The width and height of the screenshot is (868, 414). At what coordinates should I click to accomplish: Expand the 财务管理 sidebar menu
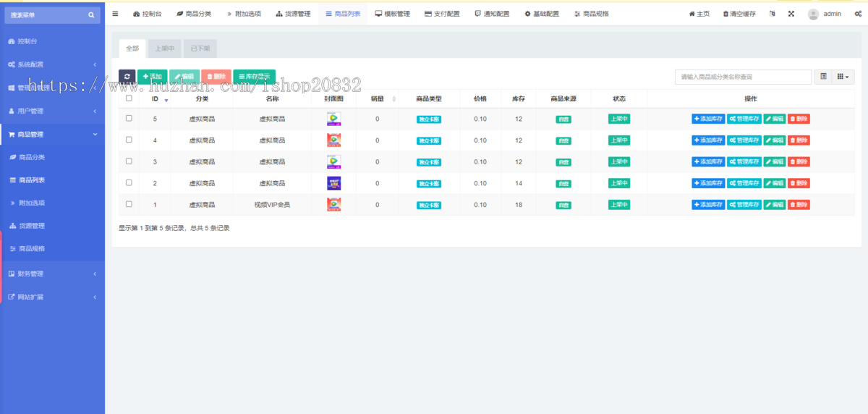coord(52,274)
